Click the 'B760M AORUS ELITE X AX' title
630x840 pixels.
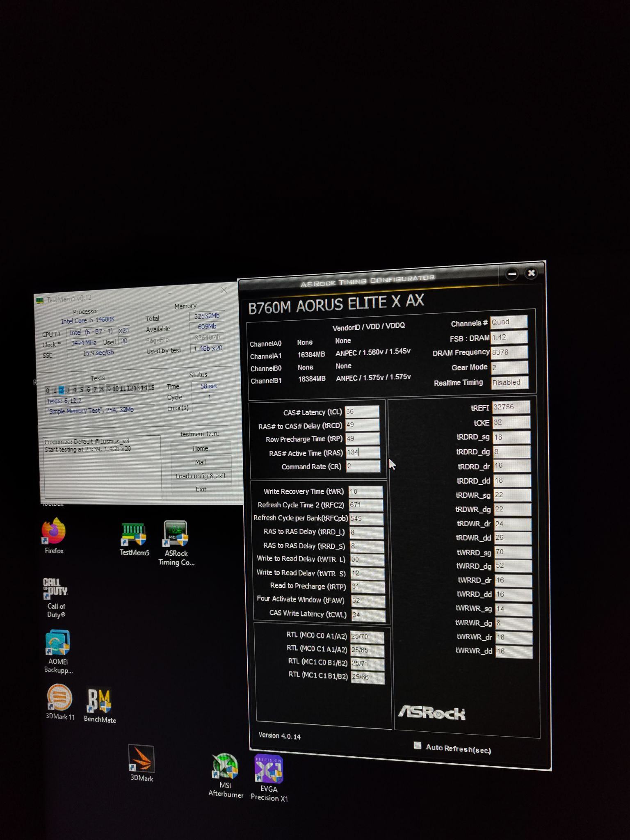click(x=336, y=304)
